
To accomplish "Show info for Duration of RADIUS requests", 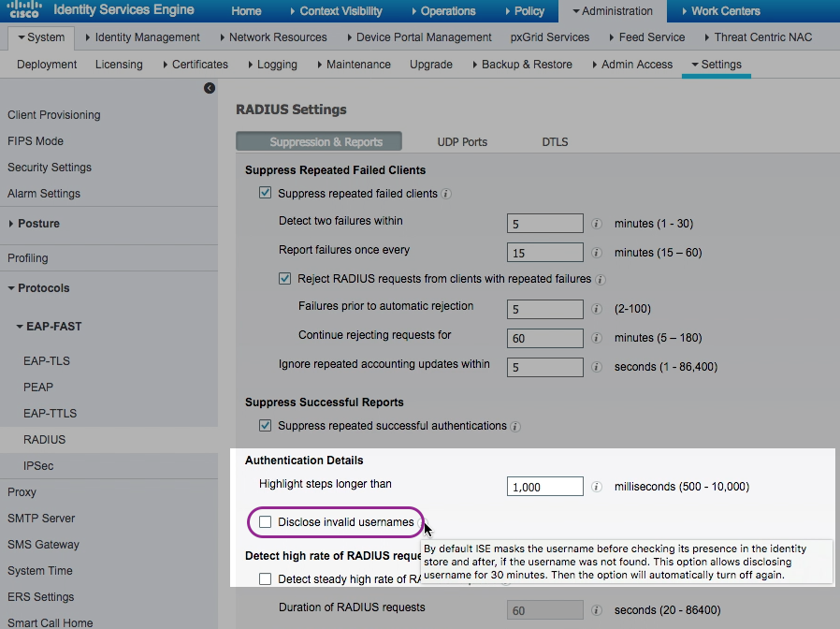I will tap(596, 610).
